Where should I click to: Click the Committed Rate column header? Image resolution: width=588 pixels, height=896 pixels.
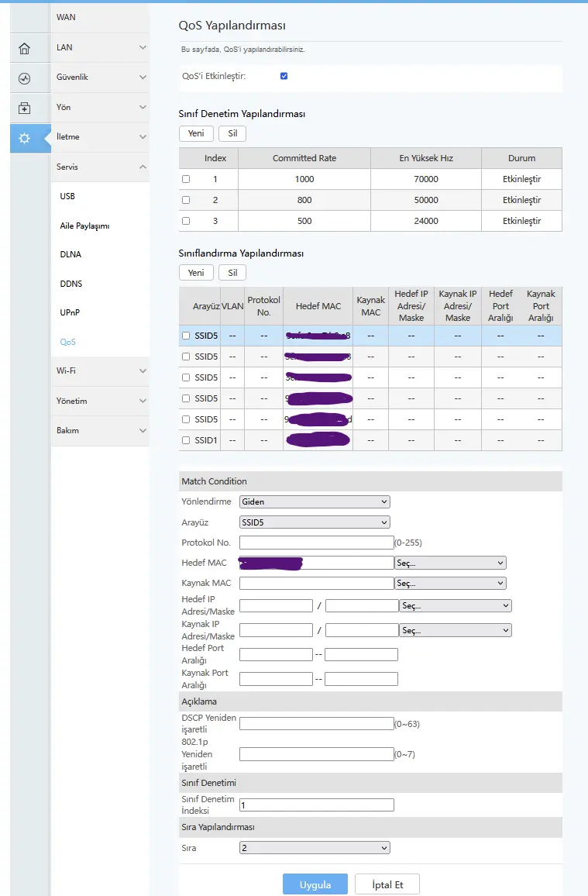pyautogui.click(x=304, y=158)
